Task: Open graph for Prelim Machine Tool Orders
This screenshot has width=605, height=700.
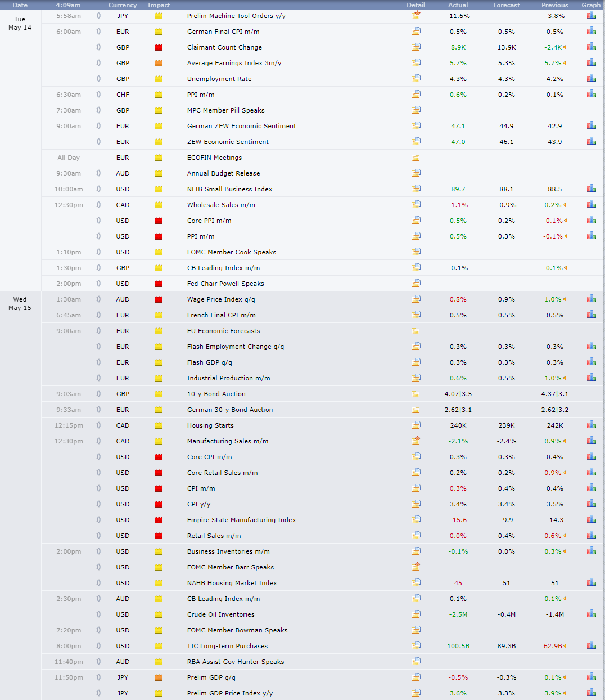Action: point(591,16)
